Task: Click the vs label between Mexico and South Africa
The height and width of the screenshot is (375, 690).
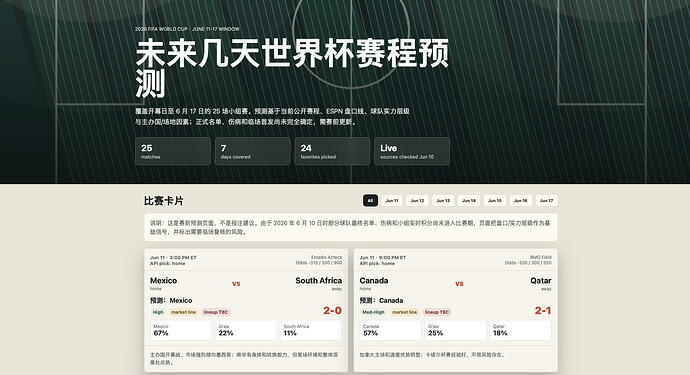Action: tap(236, 283)
